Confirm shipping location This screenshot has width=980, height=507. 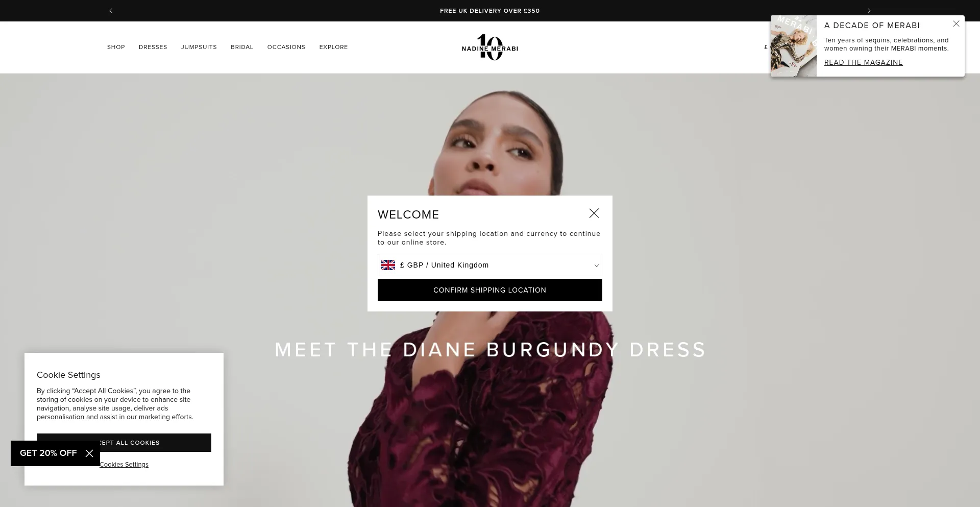[x=490, y=290]
